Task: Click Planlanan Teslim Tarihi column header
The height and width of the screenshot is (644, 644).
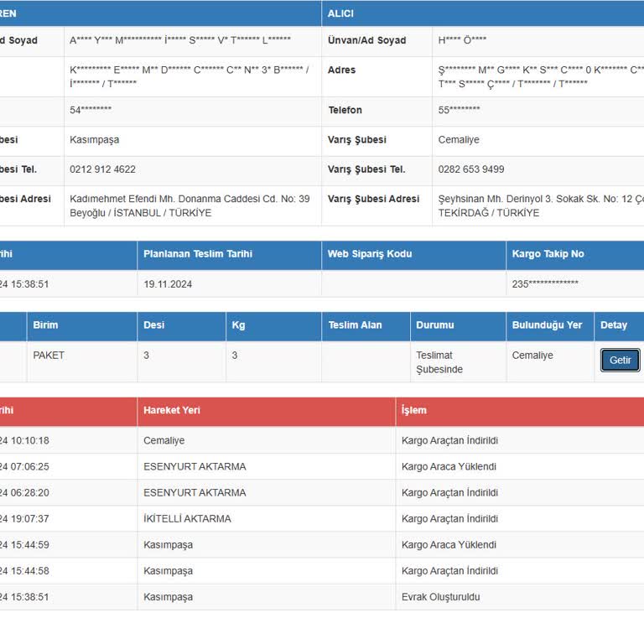Action: [198, 254]
